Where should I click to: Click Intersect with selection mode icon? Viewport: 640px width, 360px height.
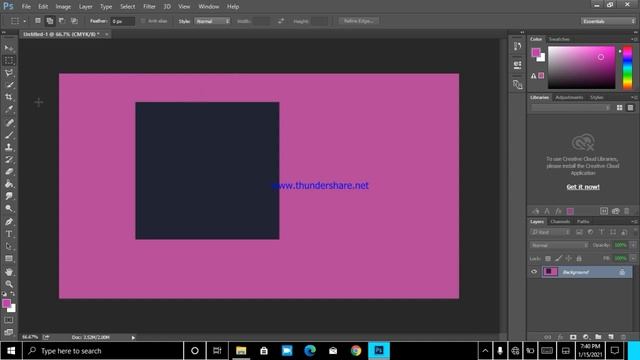pos(74,21)
